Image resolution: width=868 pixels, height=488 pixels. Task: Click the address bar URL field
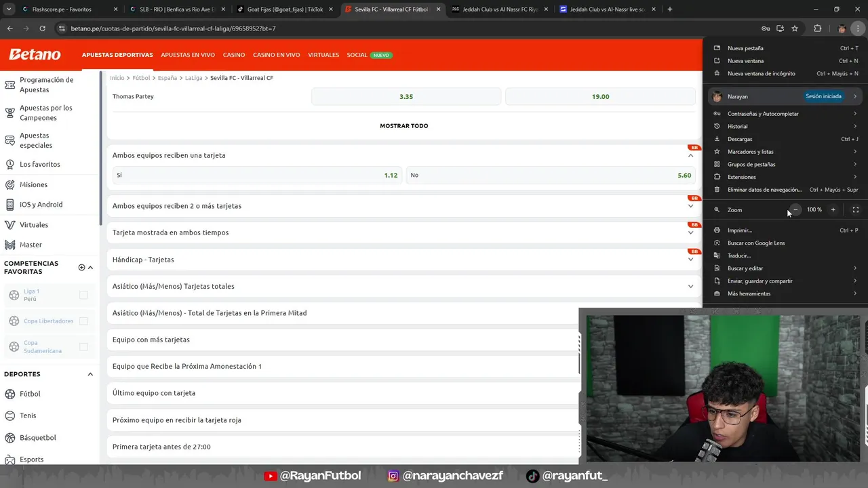tap(407, 28)
